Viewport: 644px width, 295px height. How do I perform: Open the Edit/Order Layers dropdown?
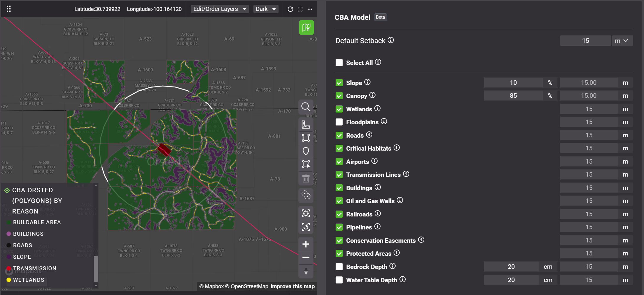click(219, 9)
